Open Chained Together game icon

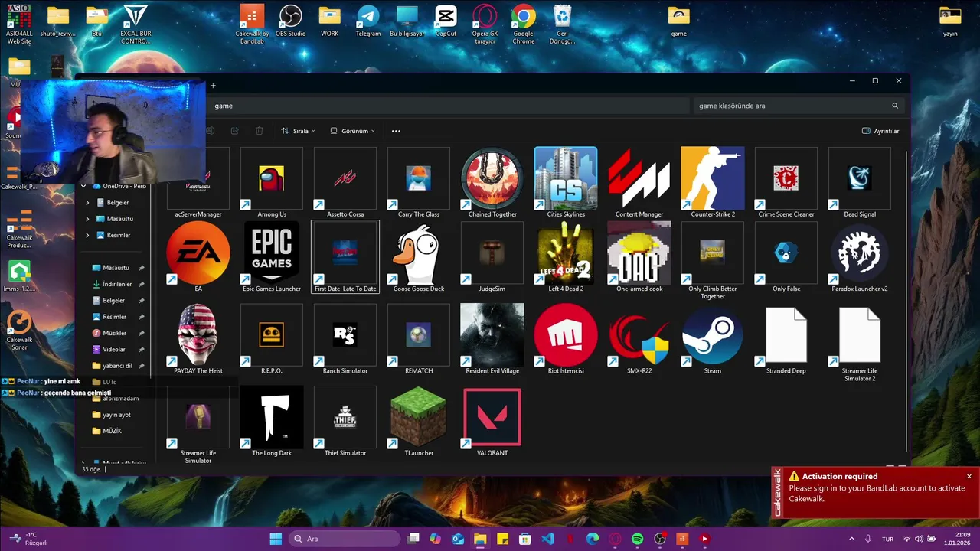(492, 178)
